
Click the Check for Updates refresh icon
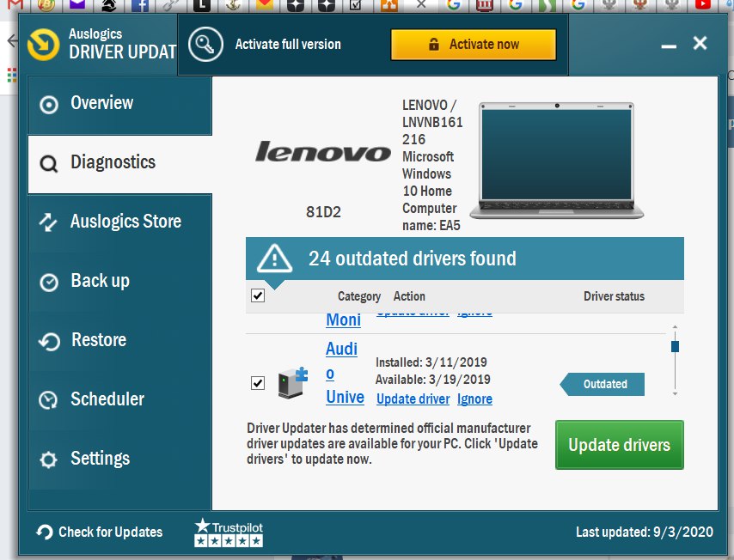tap(45, 532)
